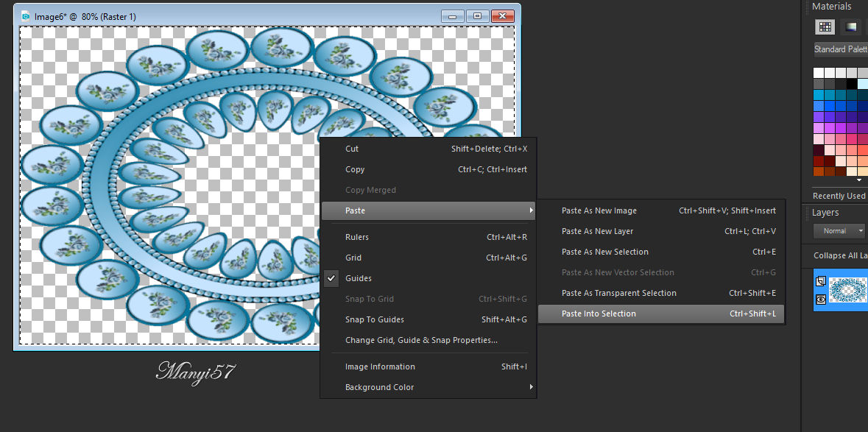Choose Copy from the context menu
The width and height of the screenshot is (868, 432).
click(x=428, y=169)
